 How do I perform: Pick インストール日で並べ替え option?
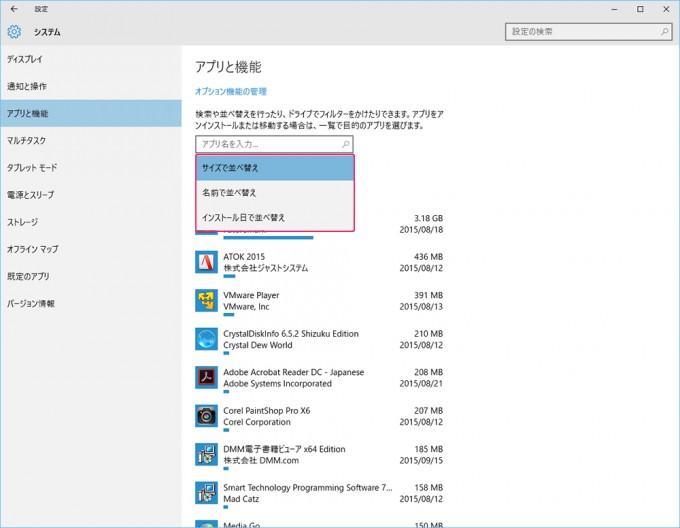[x=275, y=217]
